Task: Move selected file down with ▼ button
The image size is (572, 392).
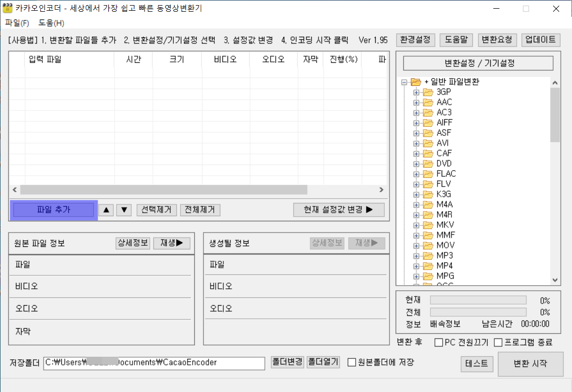Action: tap(124, 210)
